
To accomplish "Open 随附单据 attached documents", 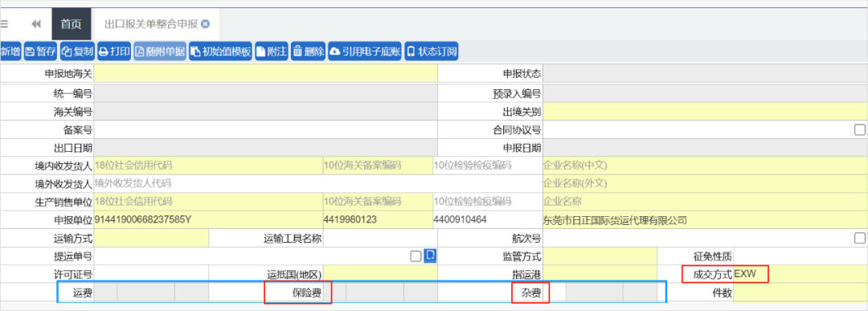I will pos(160,52).
